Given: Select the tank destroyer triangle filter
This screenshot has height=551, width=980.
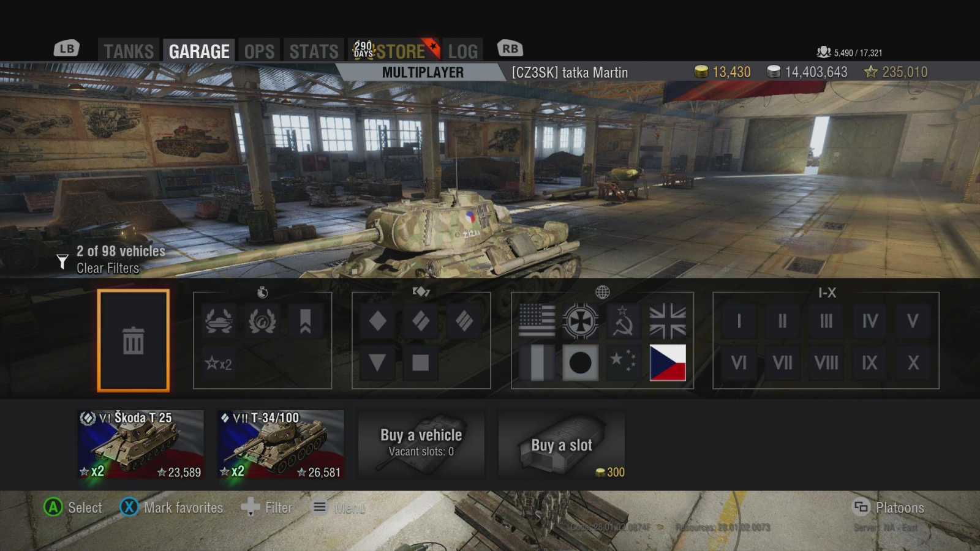Looking at the screenshot, I should coord(378,362).
